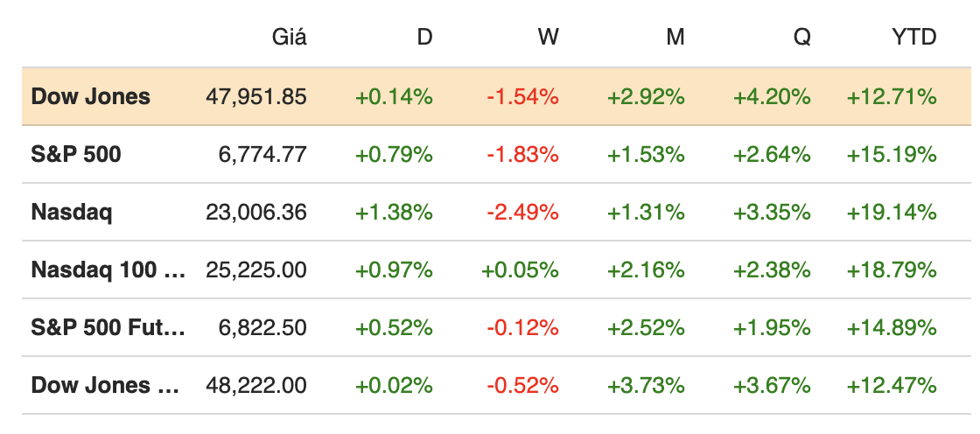980x434 pixels.
Task: Open the Nasdaq 100 futures row
Action: tap(108, 270)
